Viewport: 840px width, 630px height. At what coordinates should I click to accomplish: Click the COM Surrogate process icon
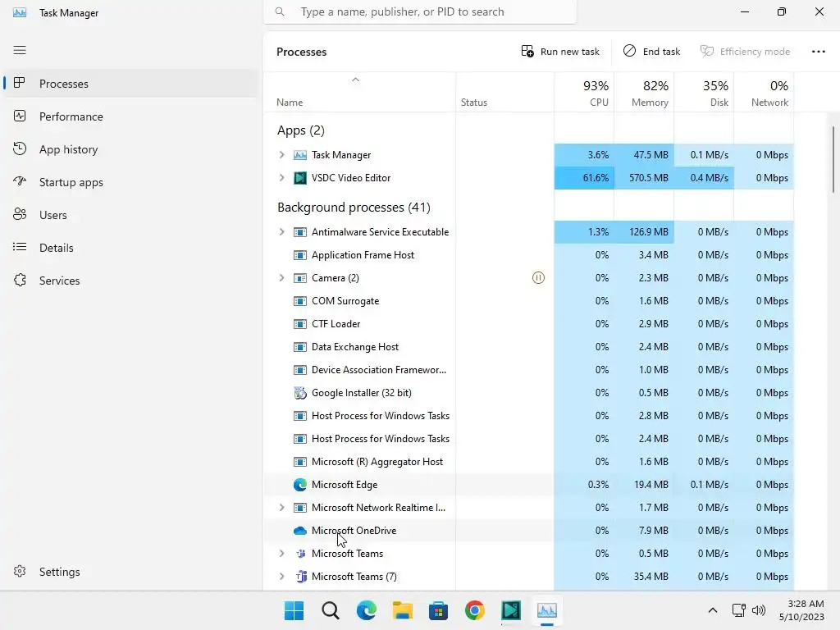[x=300, y=301]
